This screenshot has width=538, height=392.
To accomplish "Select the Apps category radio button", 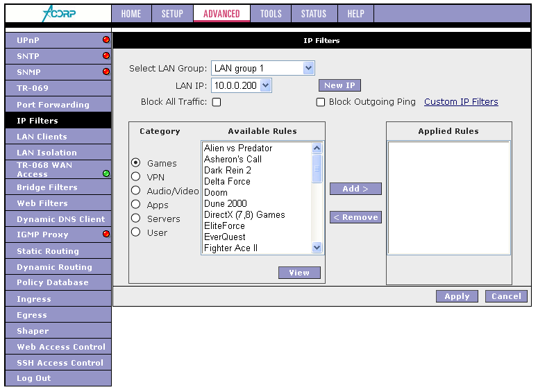I will [x=136, y=204].
